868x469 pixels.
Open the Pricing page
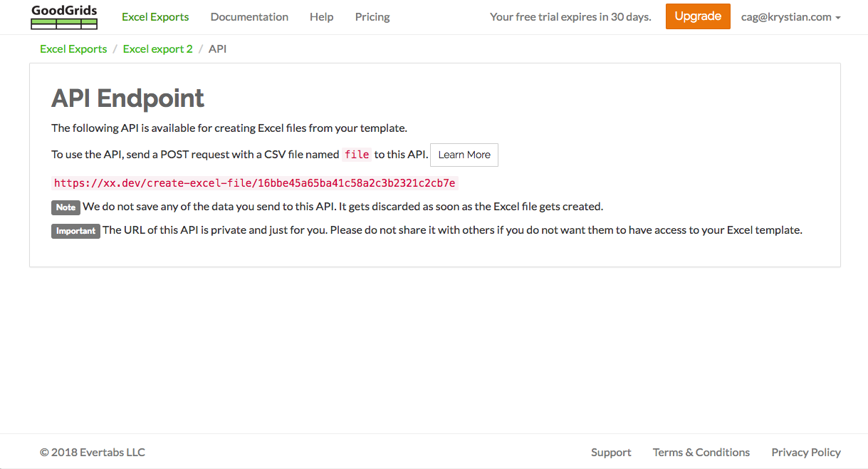(x=372, y=17)
